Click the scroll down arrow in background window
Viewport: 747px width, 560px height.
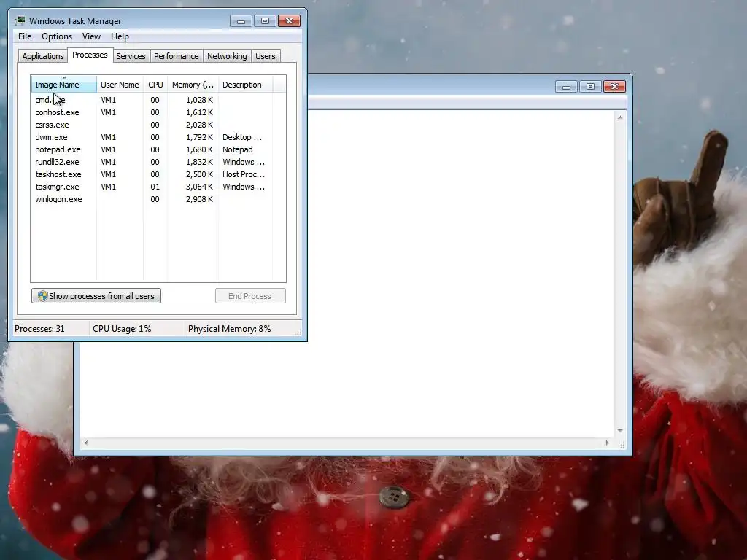click(x=620, y=430)
